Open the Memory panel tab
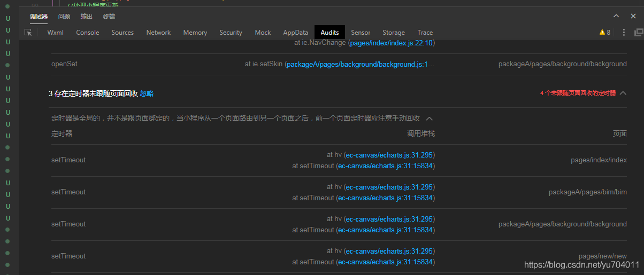The width and height of the screenshot is (644, 275). (195, 33)
